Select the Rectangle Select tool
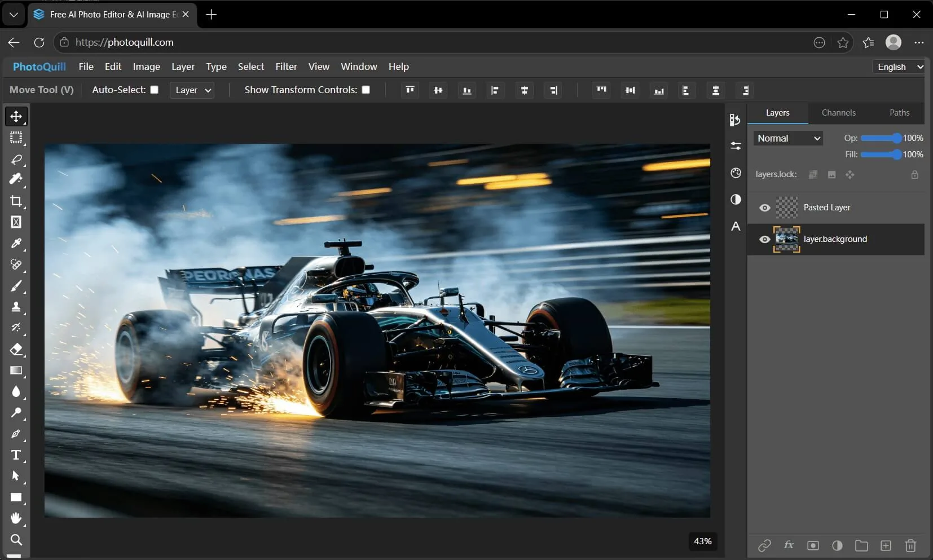Image resolution: width=933 pixels, height=560 pixels. click(16, 138)
